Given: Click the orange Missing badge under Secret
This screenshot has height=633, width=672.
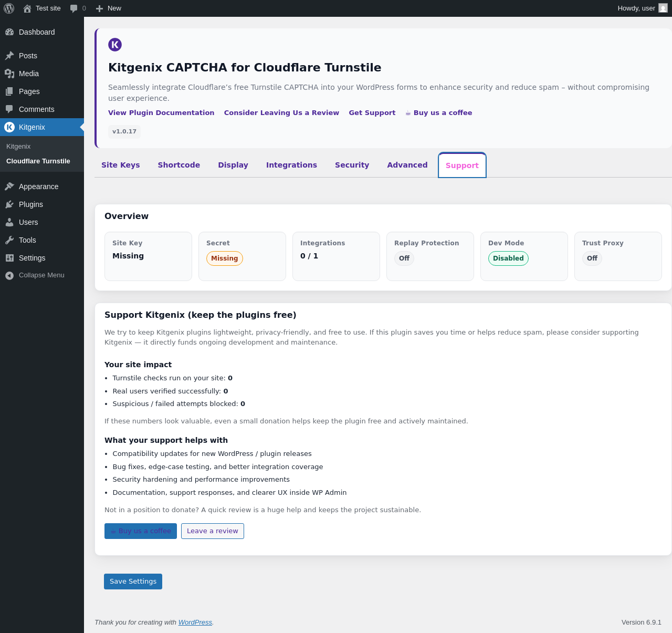Looking at the screenshot, I should 225,258.
